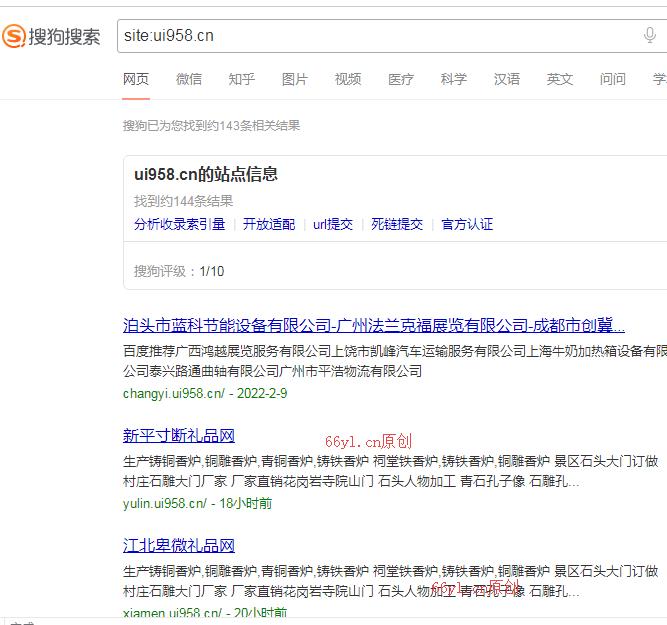Select the 问问 tab

point(613,79)
